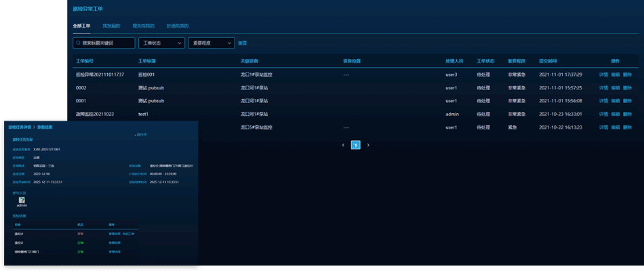The width and height of the screenshot is (644, 271).
Task: Open the 提交给我的 tab
Action: pos(143,26)
